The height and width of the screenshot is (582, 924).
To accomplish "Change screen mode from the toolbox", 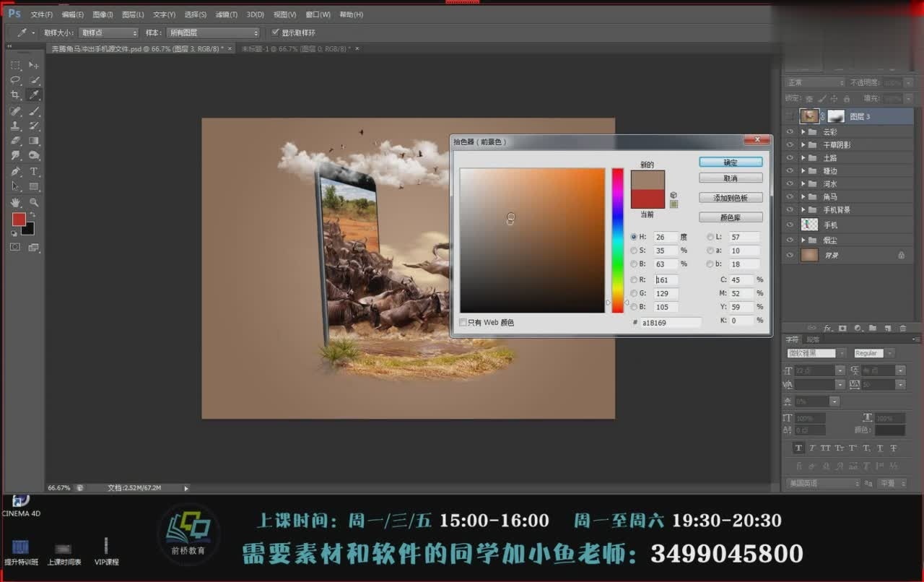I will pos(33,248).
